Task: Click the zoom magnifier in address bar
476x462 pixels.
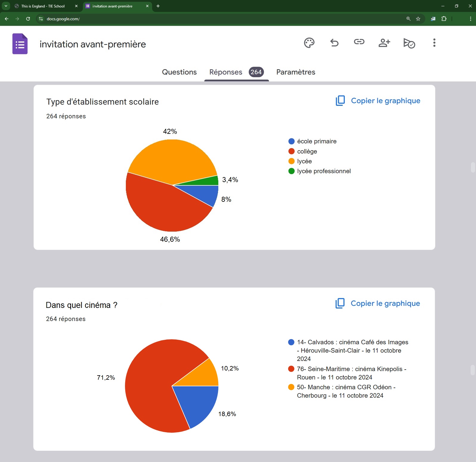Action: click(x=408, y=19)
